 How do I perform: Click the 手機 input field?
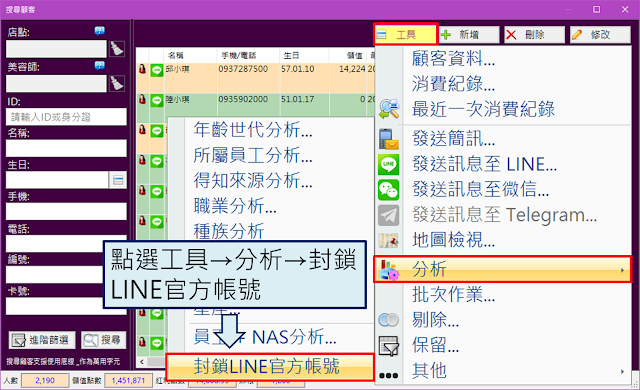coord(66,212)
